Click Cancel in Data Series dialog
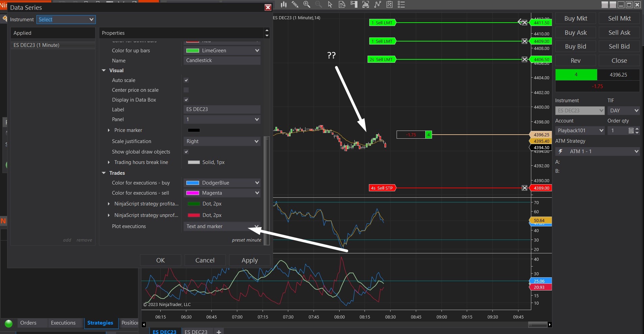The image size is (644, 334). tap(205, 260)
